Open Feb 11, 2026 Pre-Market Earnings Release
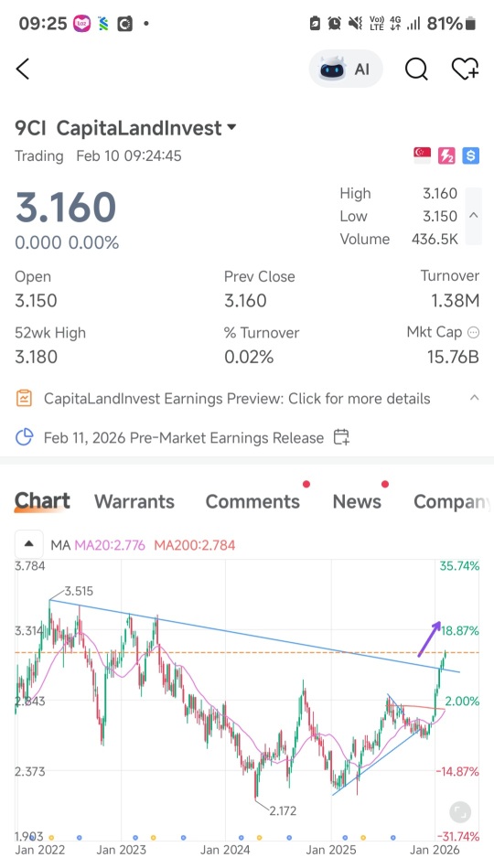Viewport: 494px width, 868px height. point(183,438)
